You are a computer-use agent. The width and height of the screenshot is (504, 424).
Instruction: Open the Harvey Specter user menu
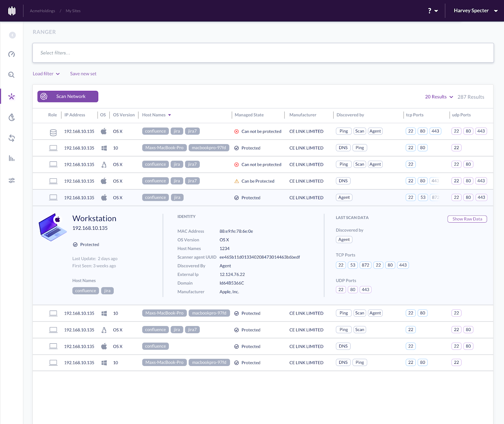coord(475,11)
